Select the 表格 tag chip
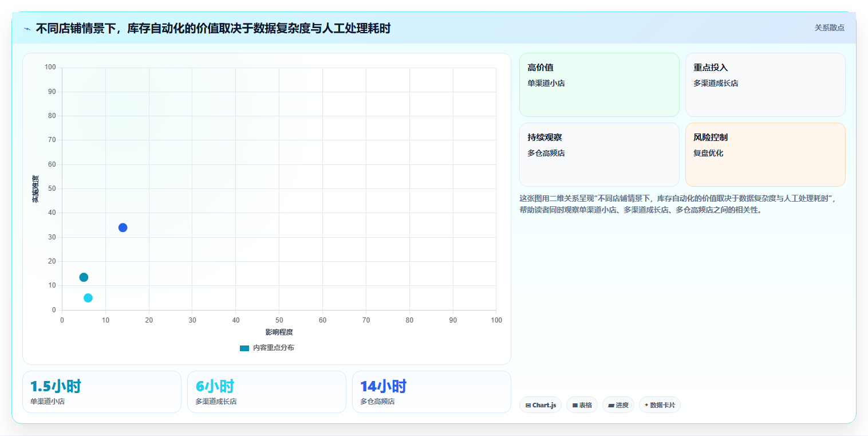This screenshot has height=436, width=868. (582, 405)
